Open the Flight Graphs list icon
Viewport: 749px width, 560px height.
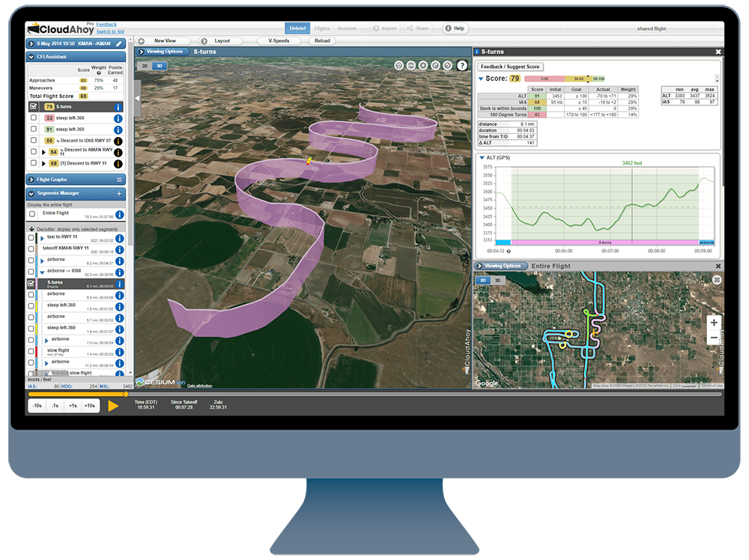[x=118, y=180]
